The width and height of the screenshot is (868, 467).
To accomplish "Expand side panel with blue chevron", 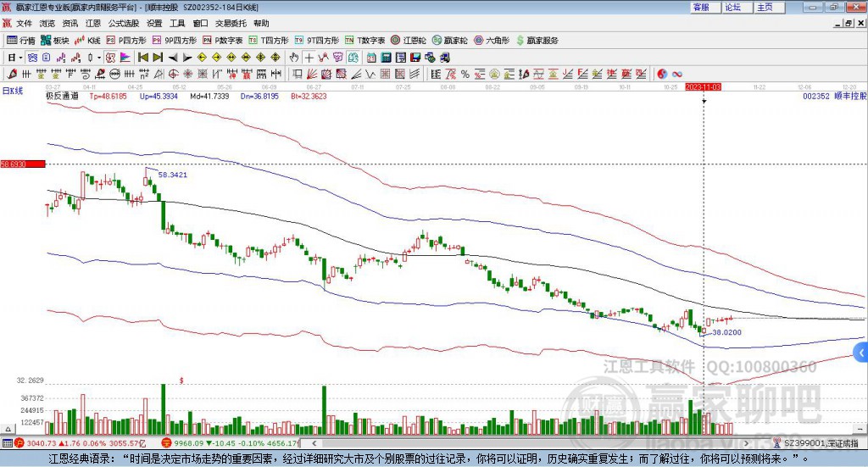I will pos(861,353).
